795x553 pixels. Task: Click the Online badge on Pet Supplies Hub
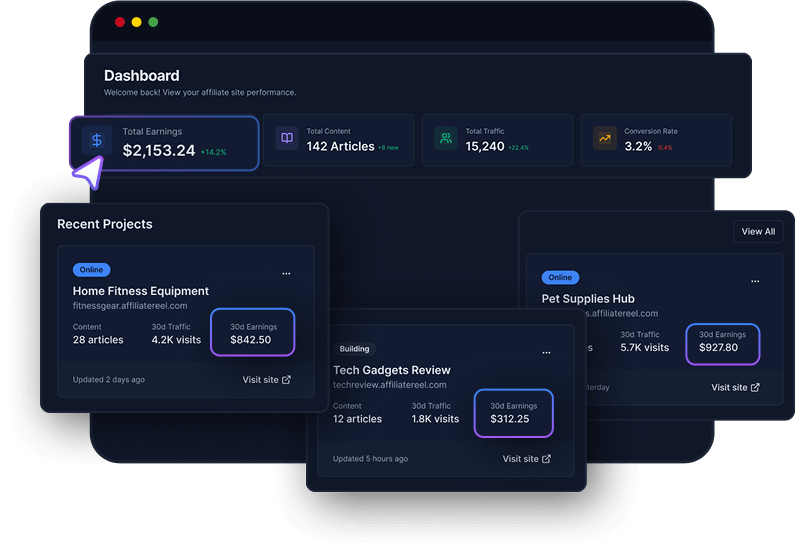click(x=560, y=277)
